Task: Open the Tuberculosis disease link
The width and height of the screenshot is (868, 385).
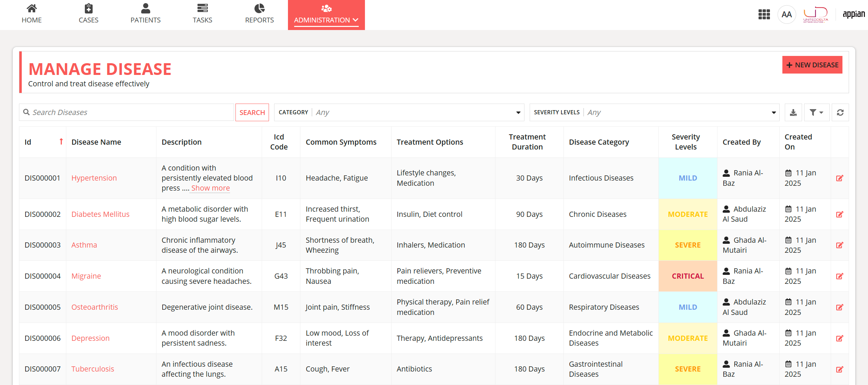Action: [93, 369]
